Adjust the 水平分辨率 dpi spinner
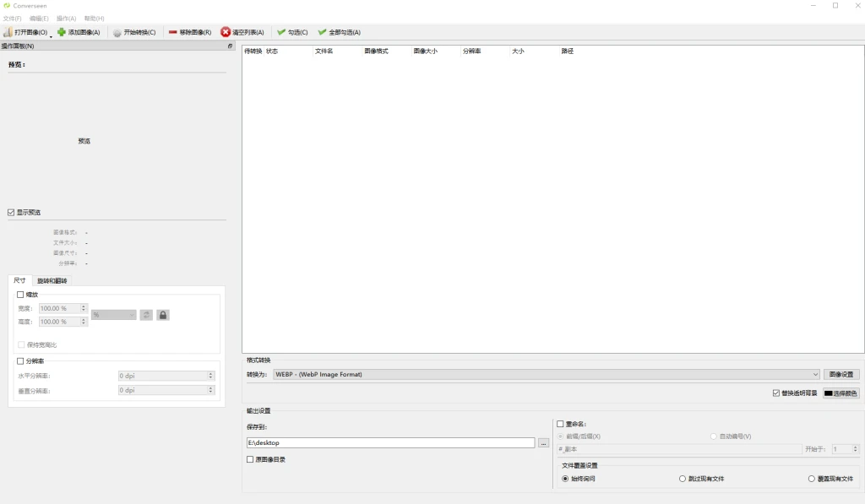The width and height of the screenshot is (865, 504). [x=210, y=376]
